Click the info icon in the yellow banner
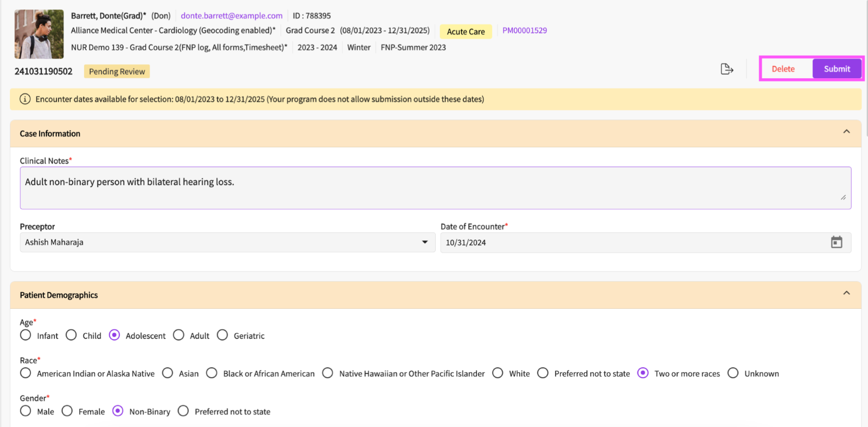Viewport: 868px width, 427px height. coord(25,99)
